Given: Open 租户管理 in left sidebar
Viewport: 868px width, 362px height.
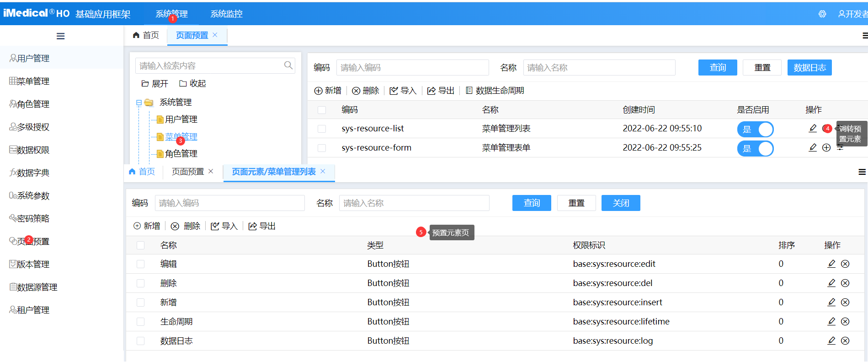Looking at the screenshot, I should [x=62, y=310].
